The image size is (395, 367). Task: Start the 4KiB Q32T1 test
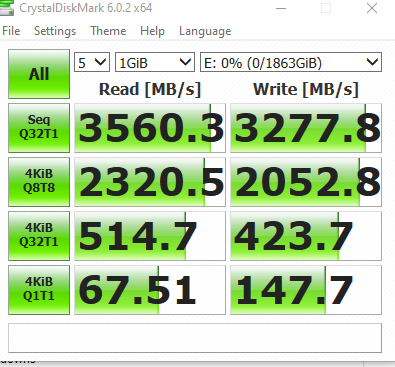[x=39, y=236]
